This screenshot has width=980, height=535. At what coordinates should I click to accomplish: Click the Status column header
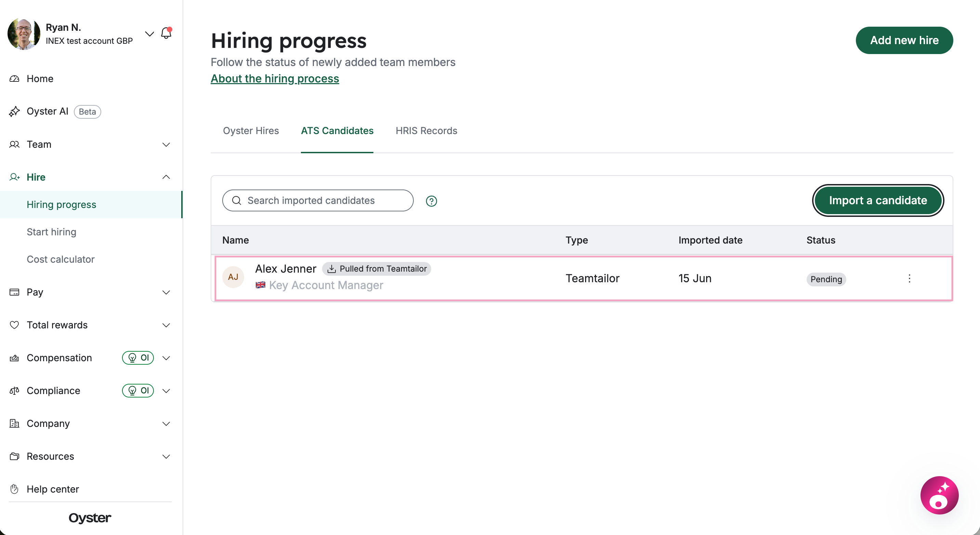click(821, 240)
